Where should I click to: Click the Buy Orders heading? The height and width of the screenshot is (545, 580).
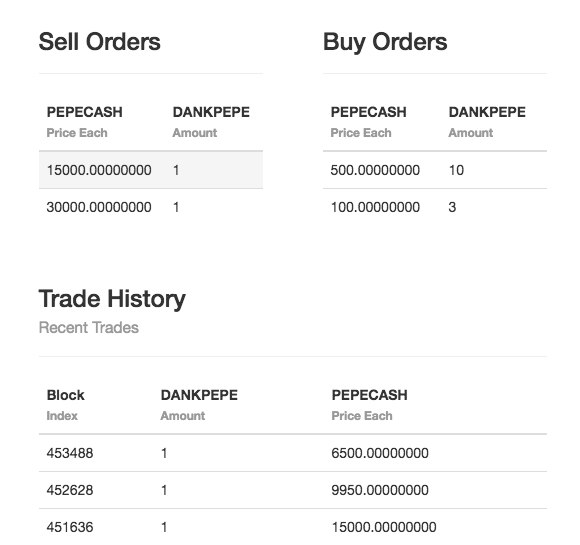[385, 42]
